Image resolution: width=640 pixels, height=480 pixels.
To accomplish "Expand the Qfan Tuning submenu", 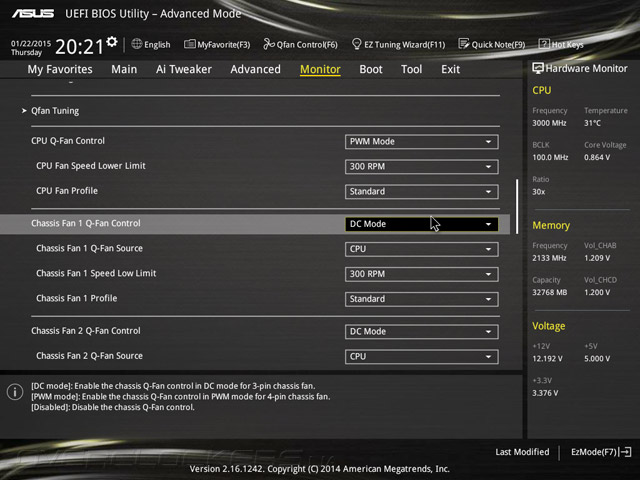I will point(55,111).
